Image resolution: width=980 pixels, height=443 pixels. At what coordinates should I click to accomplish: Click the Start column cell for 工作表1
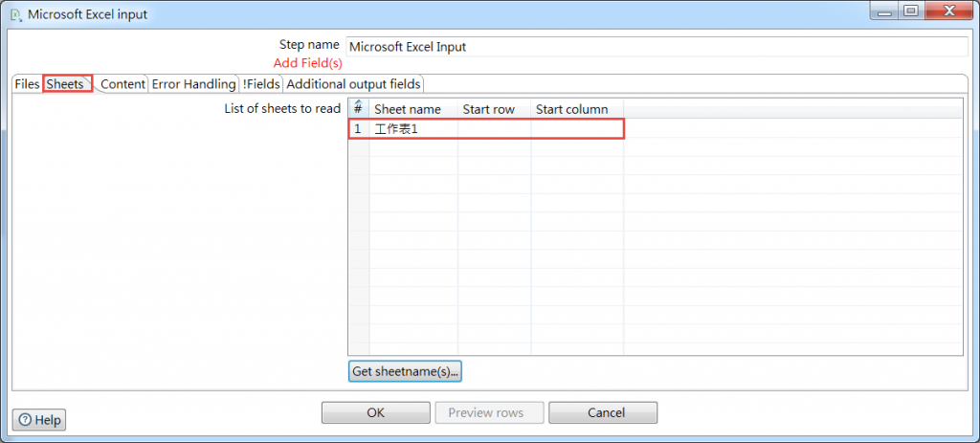point(577,129)
